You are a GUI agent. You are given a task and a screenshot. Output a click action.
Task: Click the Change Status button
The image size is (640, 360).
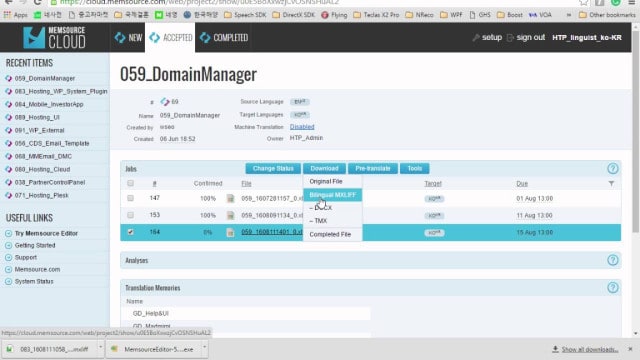point(273,169)
